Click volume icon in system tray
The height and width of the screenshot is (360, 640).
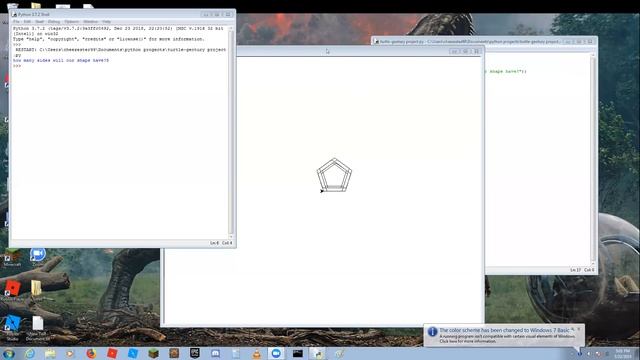pyautogui.click(x=589, y=353)
